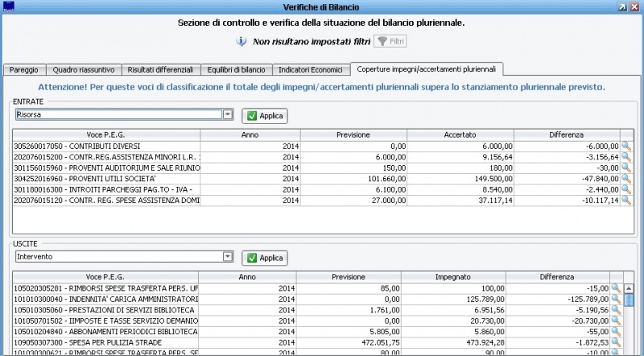
Task: Expand the Intervento dropdown in USCITE
Action: (x=227, y=257)
